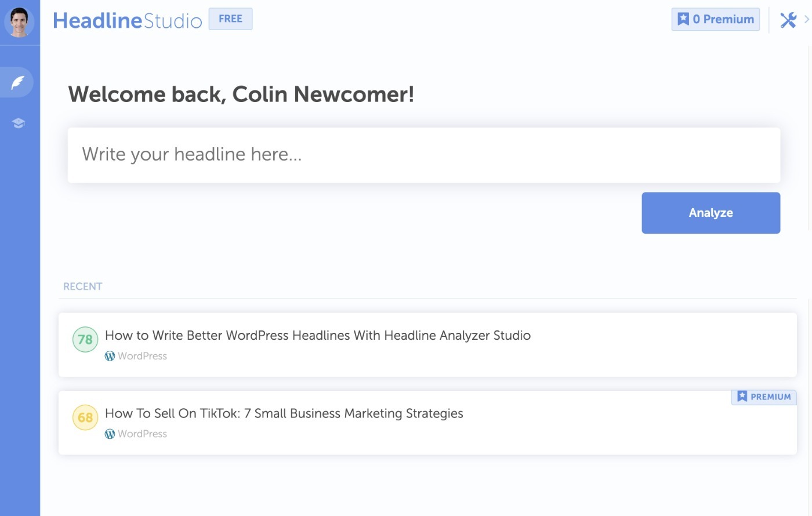The width and height of the screenshot is (812, 516).
Task: Click the RECENT section heading
Action: point(82,286)
